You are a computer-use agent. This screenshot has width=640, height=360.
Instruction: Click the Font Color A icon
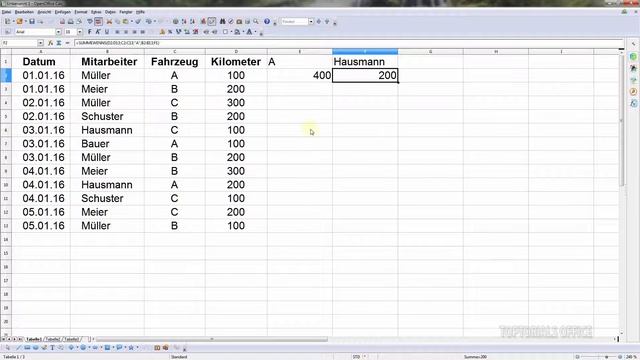[x=249, y=32]
